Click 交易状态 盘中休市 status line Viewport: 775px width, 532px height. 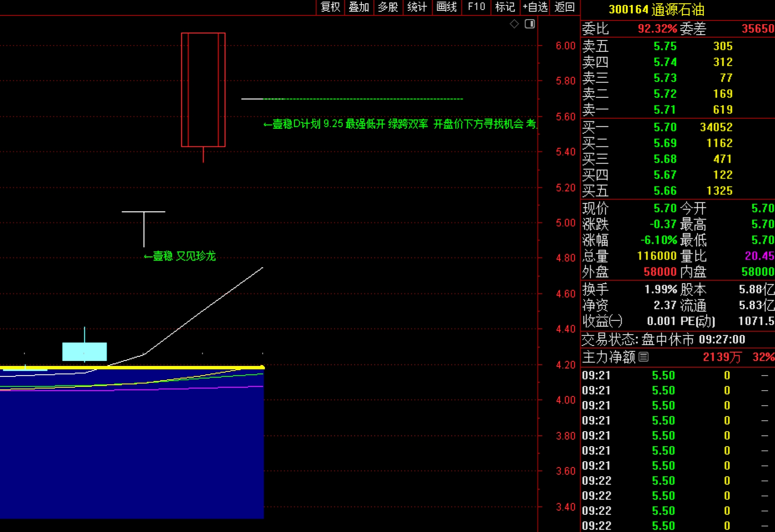pyautogui.click(x=663, y=339)
